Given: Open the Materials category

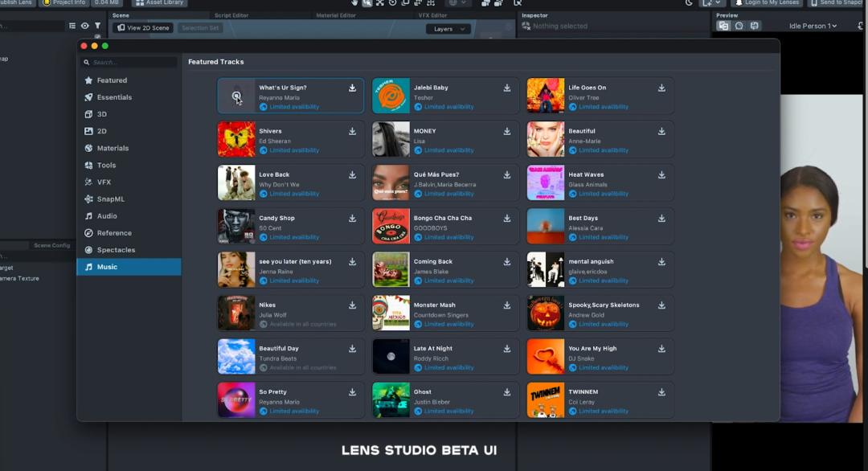Looking at the screenshot, I should click(x=129, y=149).
